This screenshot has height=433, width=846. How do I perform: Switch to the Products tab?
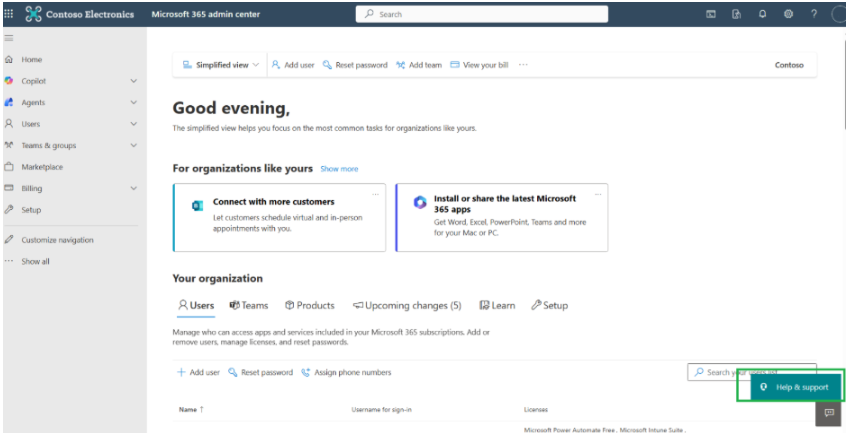pyautogui.click(x=310, y=306)
